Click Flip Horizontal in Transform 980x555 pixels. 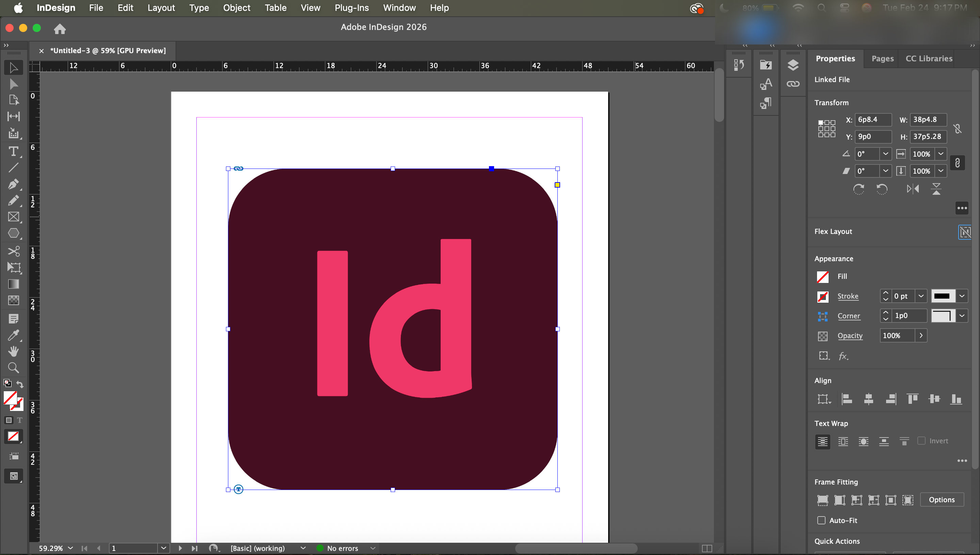(913, 189)
